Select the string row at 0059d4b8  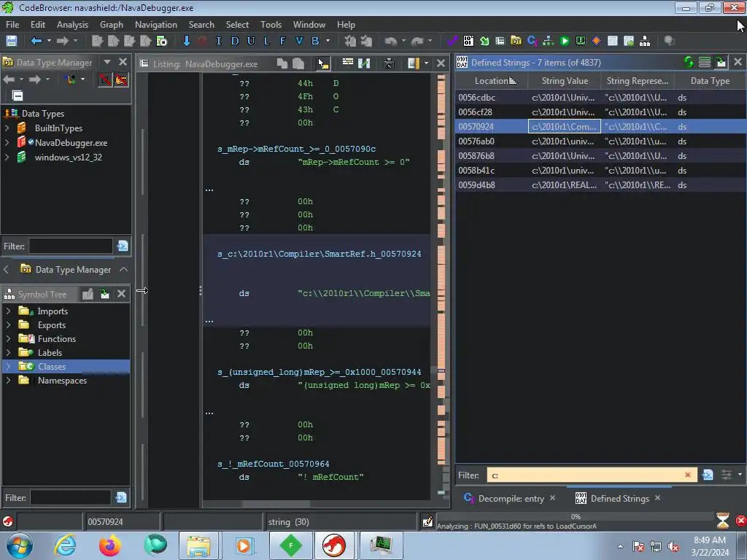point(600,184)
